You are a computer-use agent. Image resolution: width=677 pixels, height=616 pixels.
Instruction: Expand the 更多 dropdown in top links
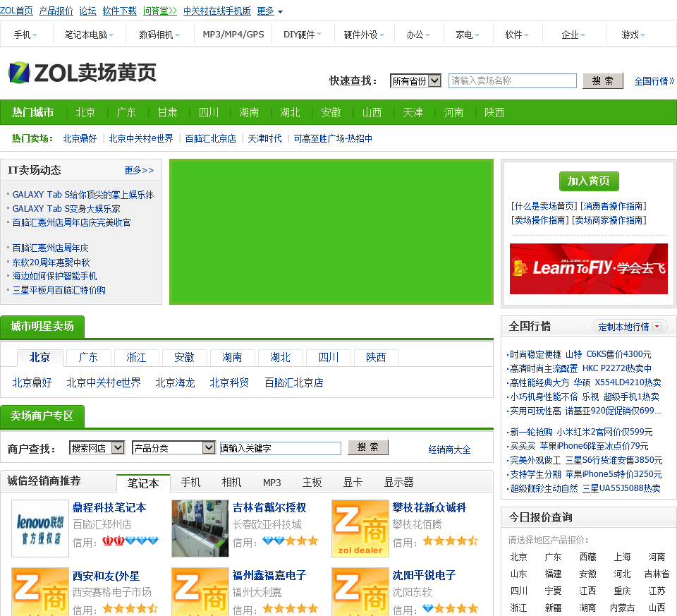270,11
